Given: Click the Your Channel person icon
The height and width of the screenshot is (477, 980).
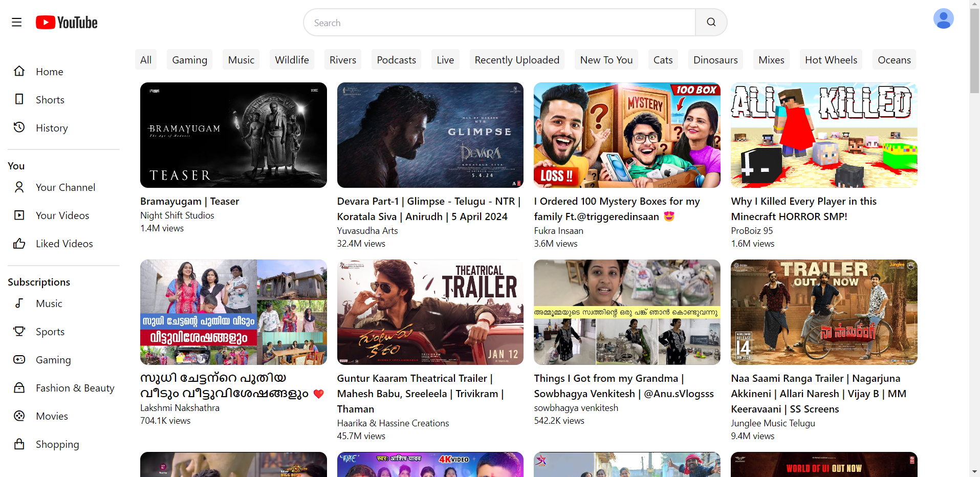Looking at the screenshot, I should click(19, 187).
